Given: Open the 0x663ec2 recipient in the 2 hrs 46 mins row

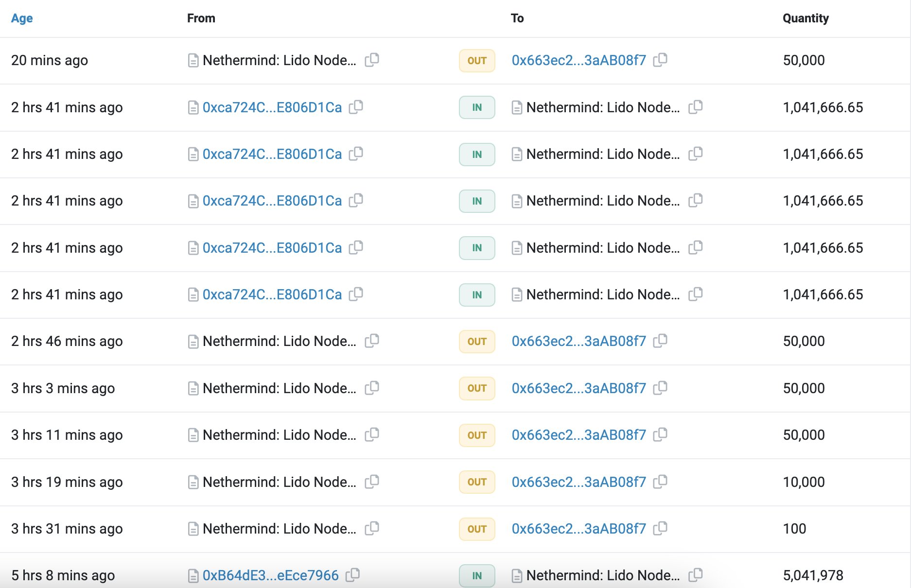Looking at the screenshot, I should (578, 341).
